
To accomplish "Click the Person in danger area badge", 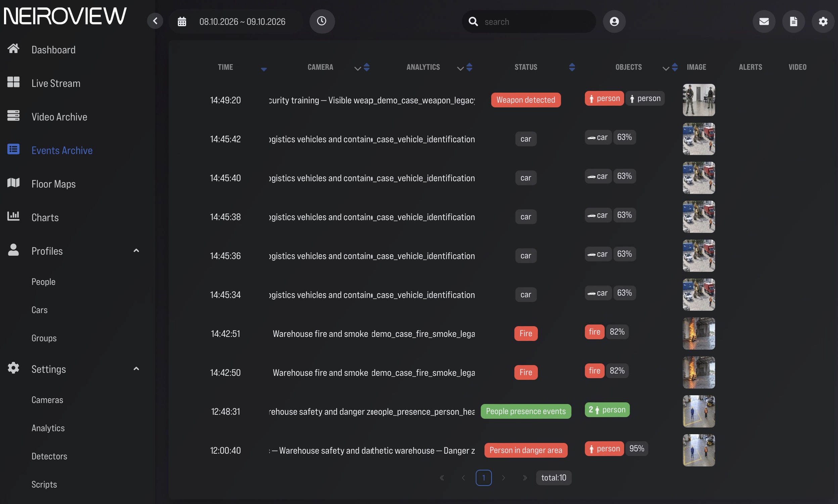I will point(526,450).
